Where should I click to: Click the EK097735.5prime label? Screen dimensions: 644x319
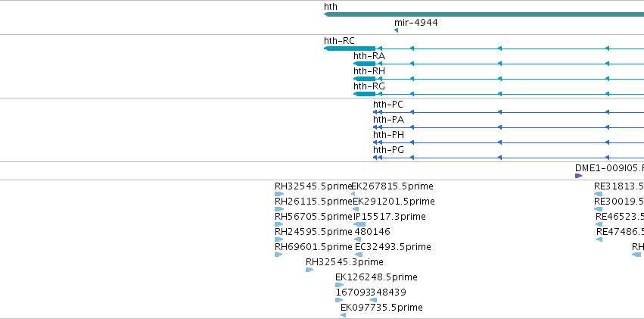tap(381, 308)
